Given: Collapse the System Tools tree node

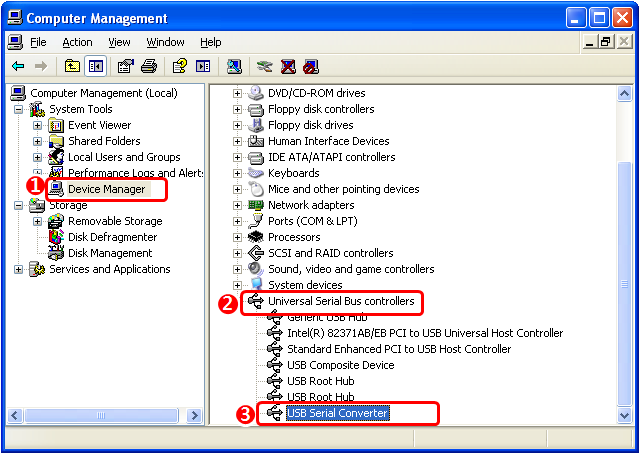Looking at the screenshot, I should click(18, 109).
